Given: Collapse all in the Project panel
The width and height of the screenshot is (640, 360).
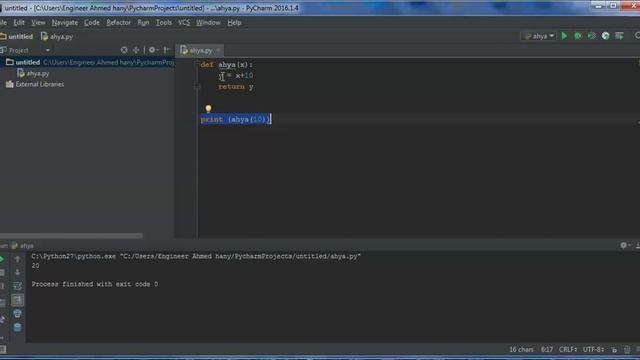Looking at the screenshot, I should pos(136,50).
